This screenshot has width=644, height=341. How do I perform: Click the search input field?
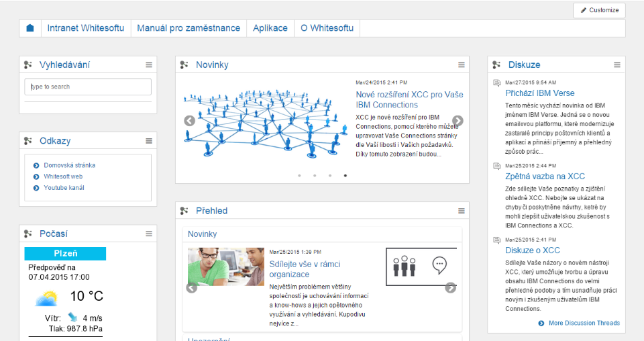[x=88, y=87]
